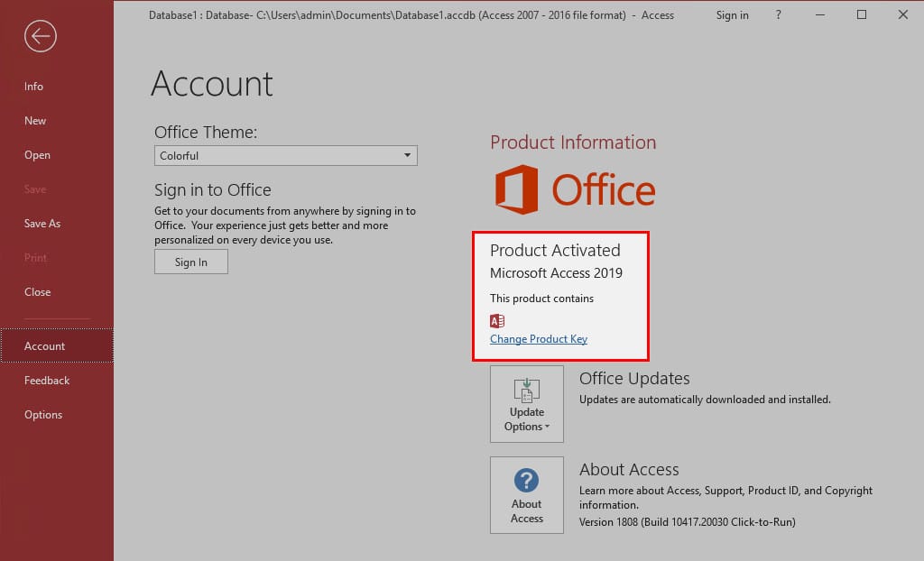Click the Change Product Key link
Viewport: 924px width, 561px height.
click(539, 339)
